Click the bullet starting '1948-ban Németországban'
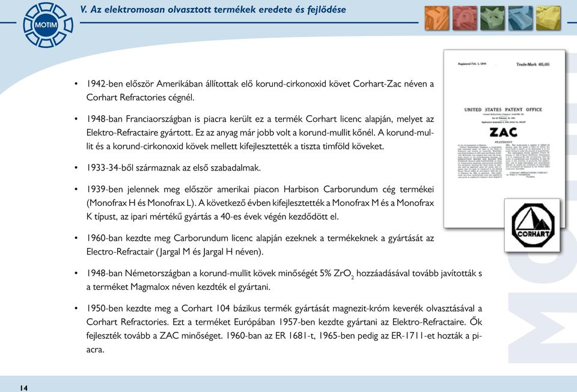Viewport: 577px width, 392px height. pyautogui.click(x=284, y=280)
